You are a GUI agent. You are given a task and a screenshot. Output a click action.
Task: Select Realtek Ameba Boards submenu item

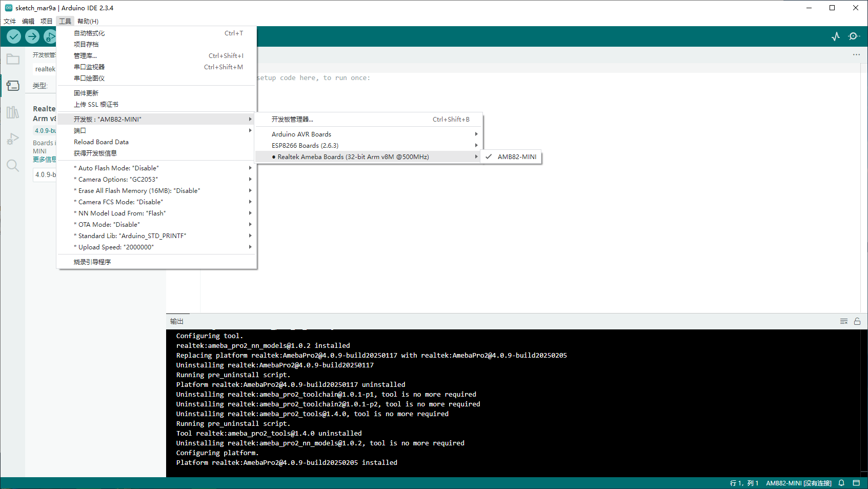coord(368,157)
